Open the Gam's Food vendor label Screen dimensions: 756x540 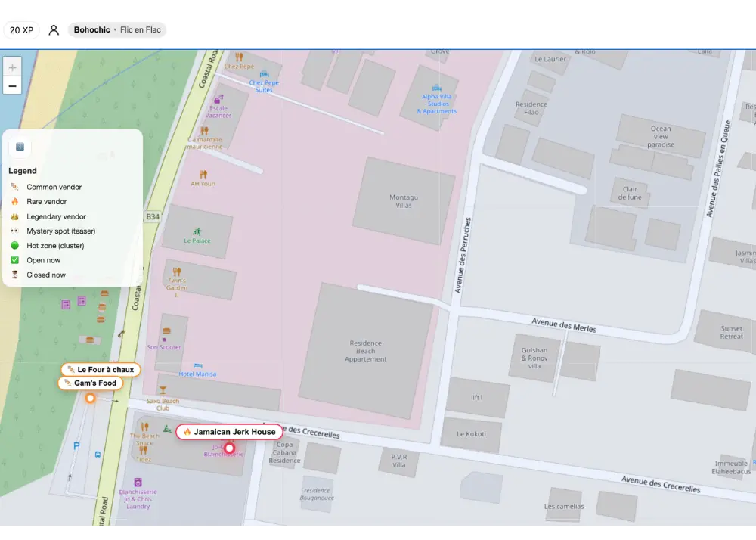click(91, 383)
